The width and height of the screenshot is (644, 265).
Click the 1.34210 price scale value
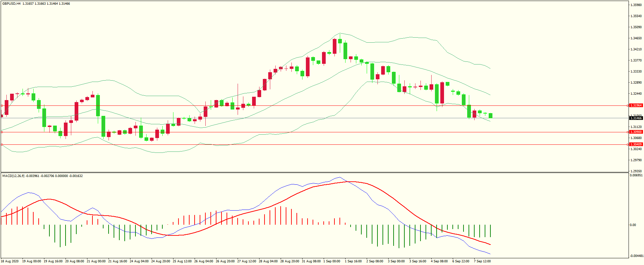point(636,49)
